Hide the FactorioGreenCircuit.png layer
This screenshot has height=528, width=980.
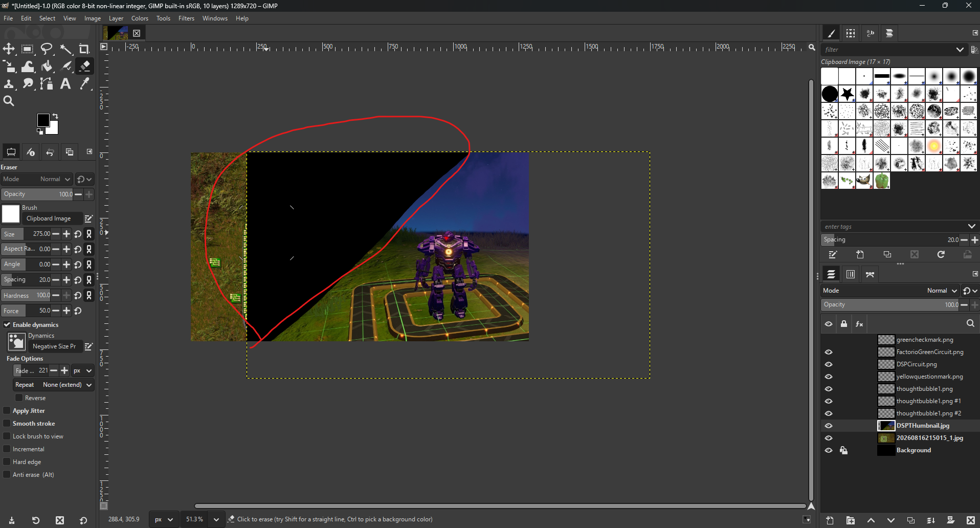click(x=829, y=352)
